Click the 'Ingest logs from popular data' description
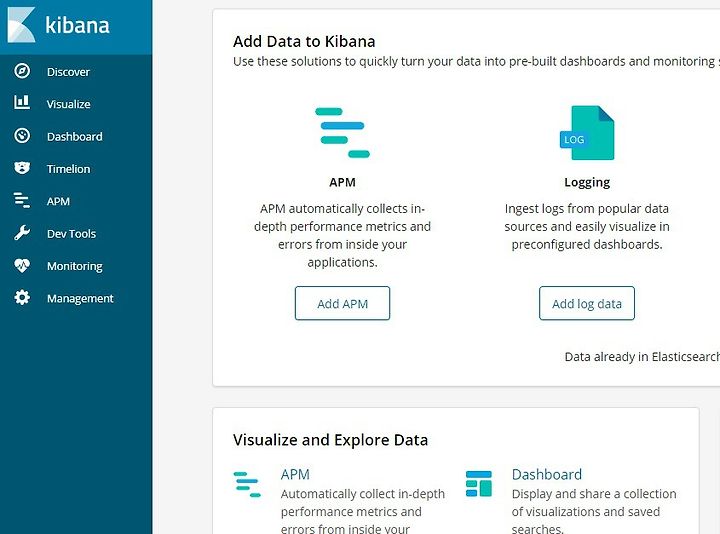The image size is (720, 534). (x=587, y=226)
